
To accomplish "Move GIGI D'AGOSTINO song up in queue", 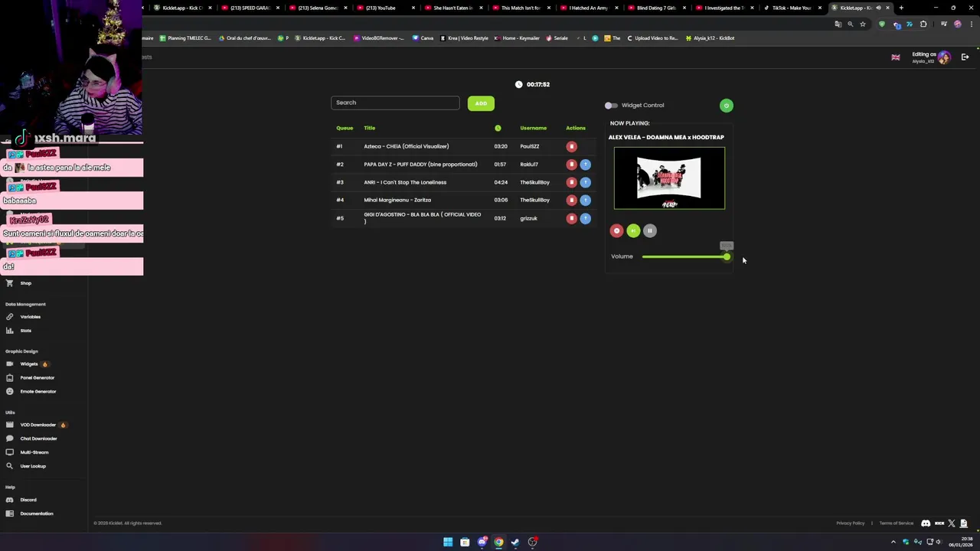I will [x=585, y=218].
